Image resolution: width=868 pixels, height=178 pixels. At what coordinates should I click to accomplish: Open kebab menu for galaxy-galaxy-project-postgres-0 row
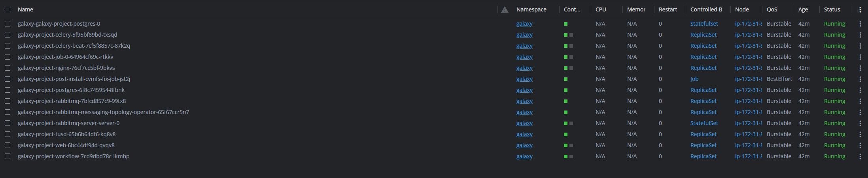coord(860,24)
